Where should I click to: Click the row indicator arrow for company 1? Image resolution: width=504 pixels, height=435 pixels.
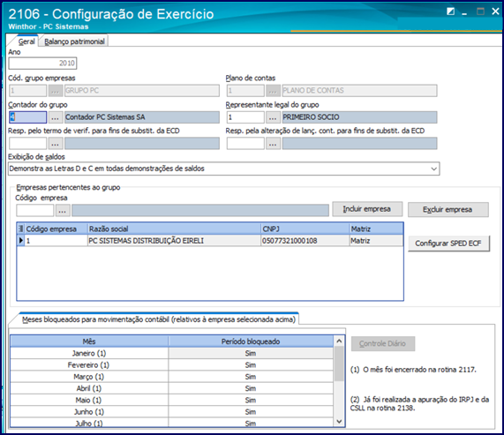tap(21, 240)
